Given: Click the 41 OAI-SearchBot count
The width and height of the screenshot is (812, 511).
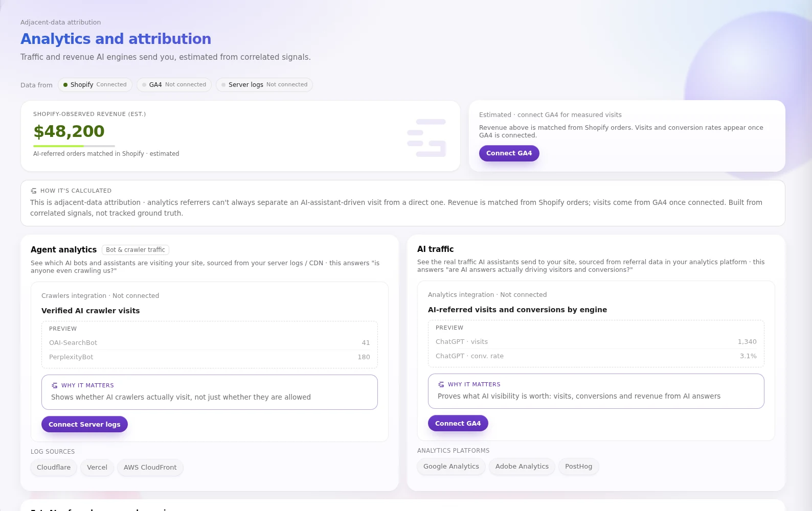Looking at the screenshot, I should [x=366, y=343].
